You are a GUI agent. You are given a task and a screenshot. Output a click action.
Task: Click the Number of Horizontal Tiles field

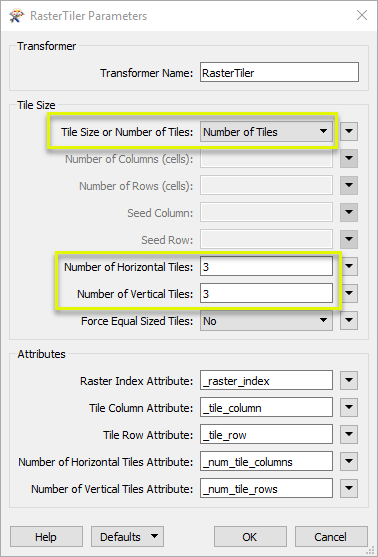coord(266,266)
